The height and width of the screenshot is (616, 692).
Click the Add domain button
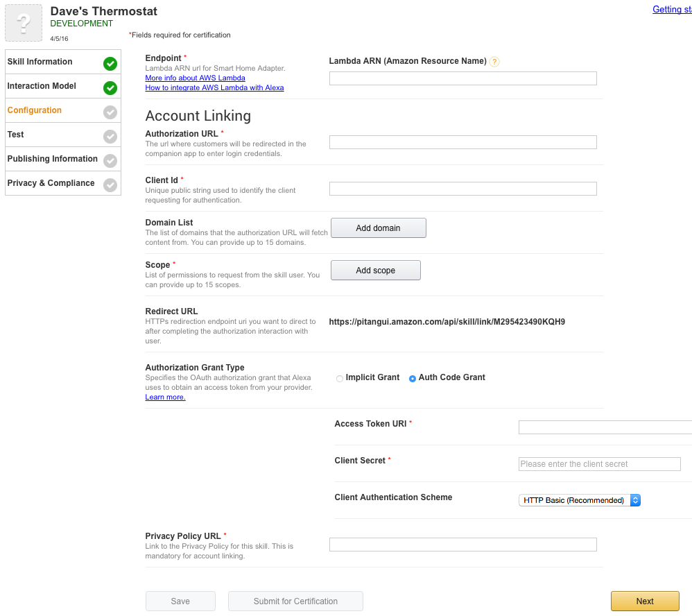click(x=378, y=228)
